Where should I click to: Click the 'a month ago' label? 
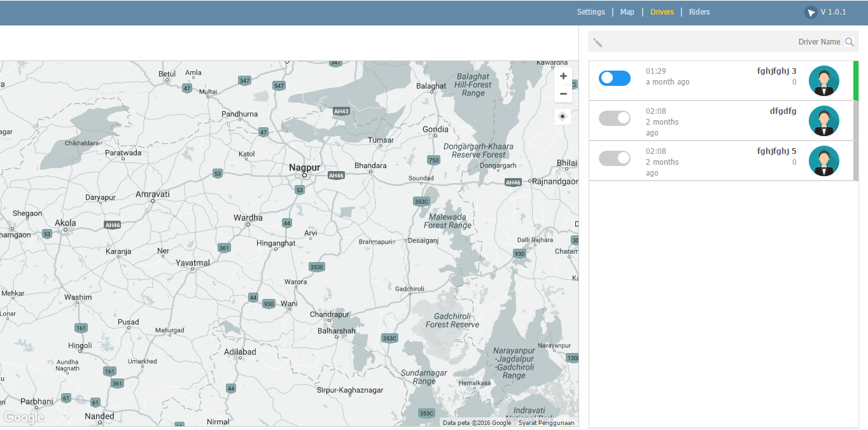(668, 82)
